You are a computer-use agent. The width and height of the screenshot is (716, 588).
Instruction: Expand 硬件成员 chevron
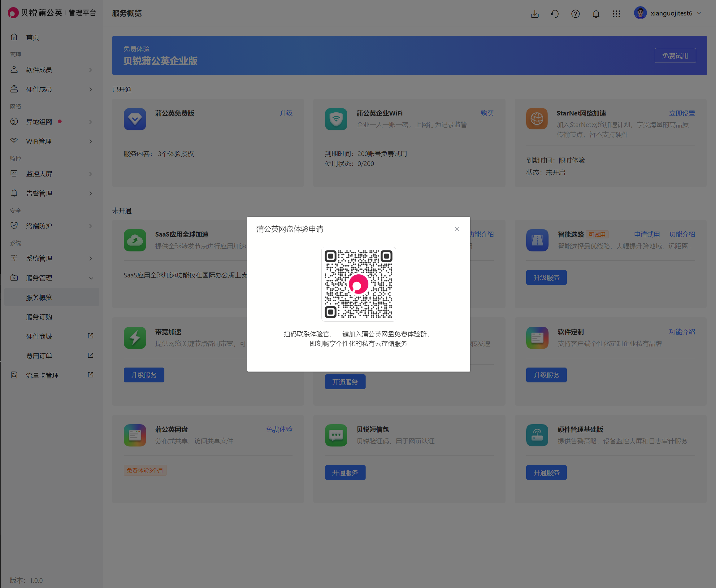[x=91, y=89]
